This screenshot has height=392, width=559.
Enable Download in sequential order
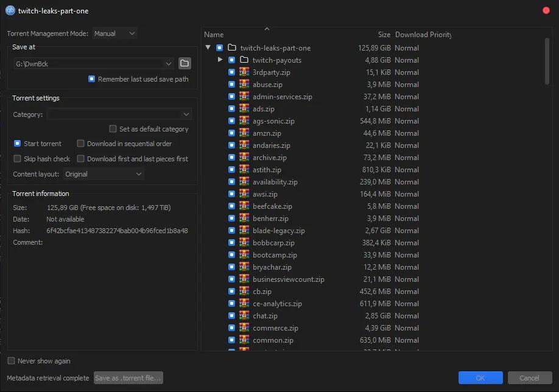(x=80, y=143)
